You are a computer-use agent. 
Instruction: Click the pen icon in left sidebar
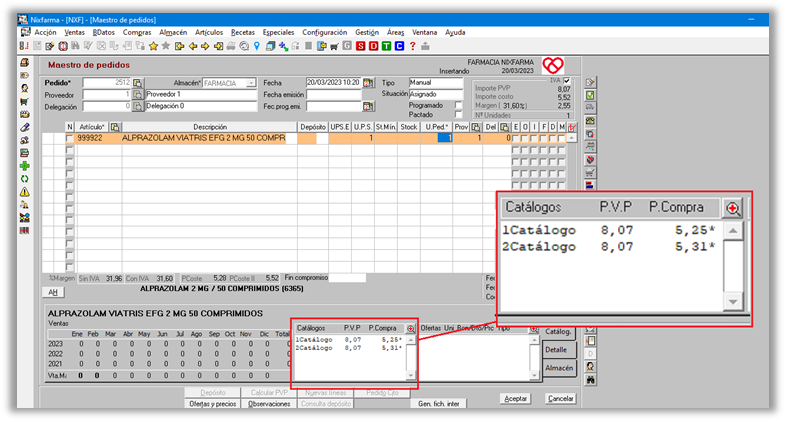point(24,127)
